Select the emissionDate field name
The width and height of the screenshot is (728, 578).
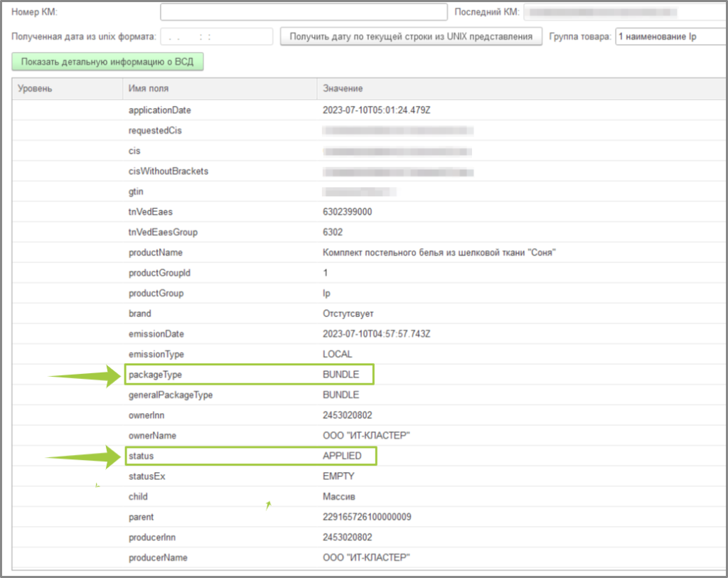pos(156,334)
